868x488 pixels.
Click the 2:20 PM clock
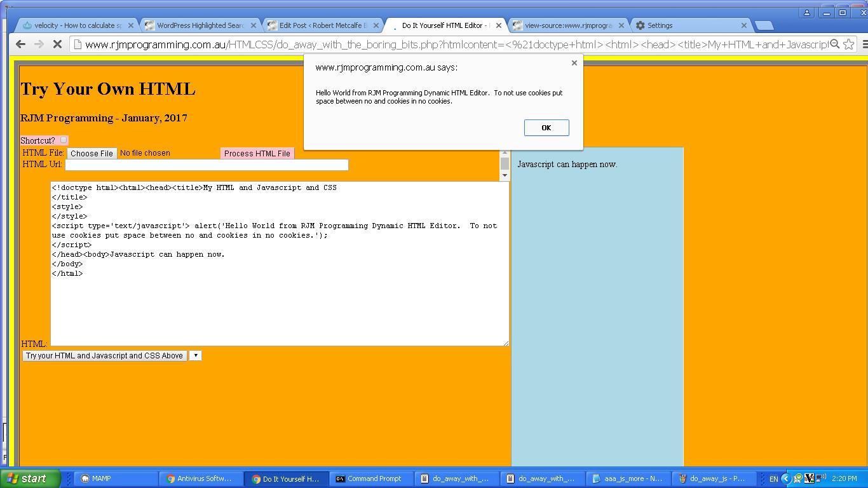[844, 478]
